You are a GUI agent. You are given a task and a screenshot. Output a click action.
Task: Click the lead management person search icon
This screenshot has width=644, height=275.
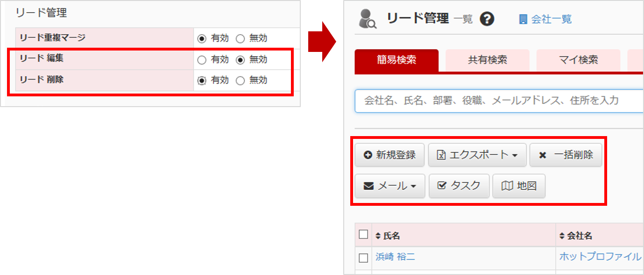pos(368,19)
